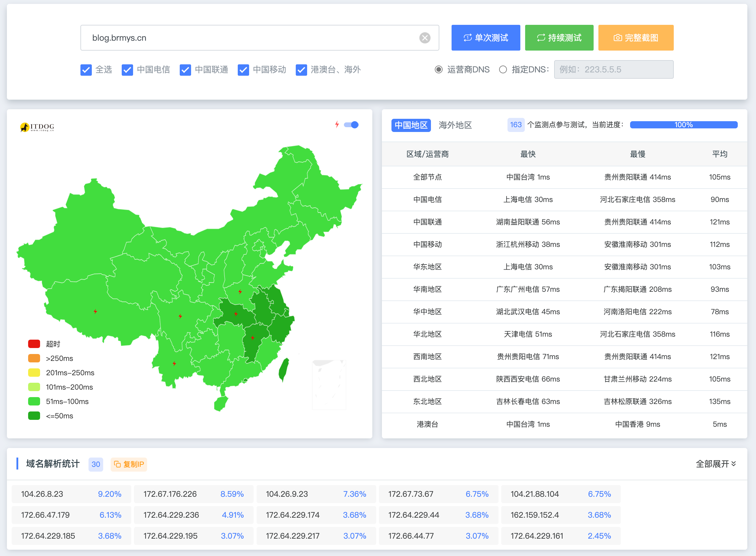The image size is (756, 556).
Task: Click the 30 badge next to 域名解析统计
Action: (x=96, y=464)
